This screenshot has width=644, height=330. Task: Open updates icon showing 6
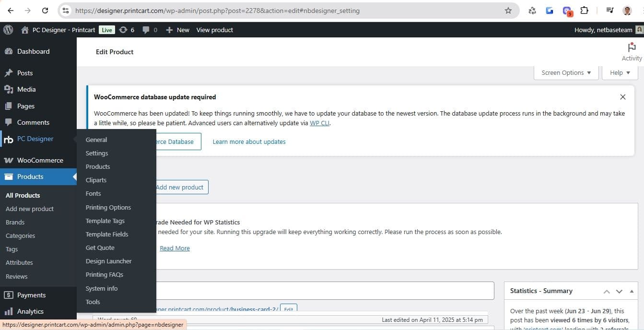pos(127,30)
